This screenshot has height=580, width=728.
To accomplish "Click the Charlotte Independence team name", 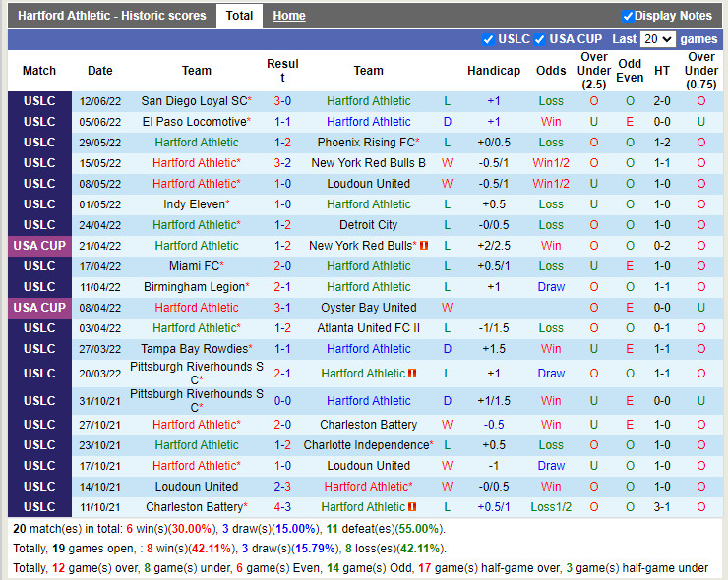I will click(x=366, y=445).
